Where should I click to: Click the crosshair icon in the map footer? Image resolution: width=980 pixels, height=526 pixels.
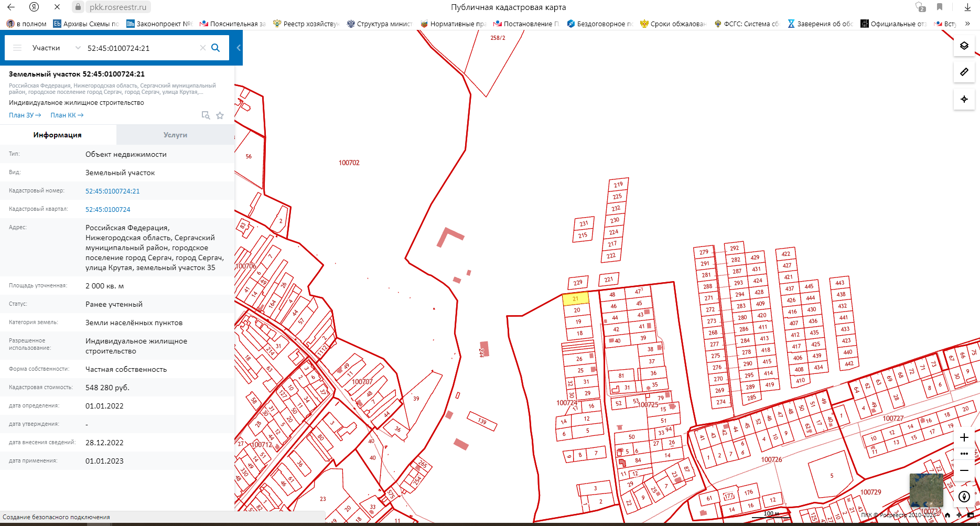click(x=960, y=515)
